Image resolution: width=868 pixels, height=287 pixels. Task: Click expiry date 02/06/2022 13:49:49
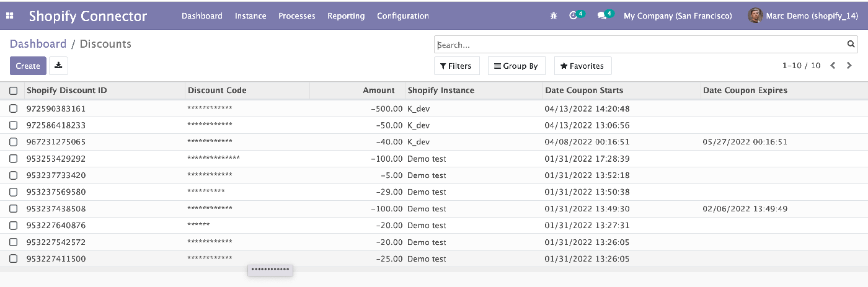(x=745, y=209)
